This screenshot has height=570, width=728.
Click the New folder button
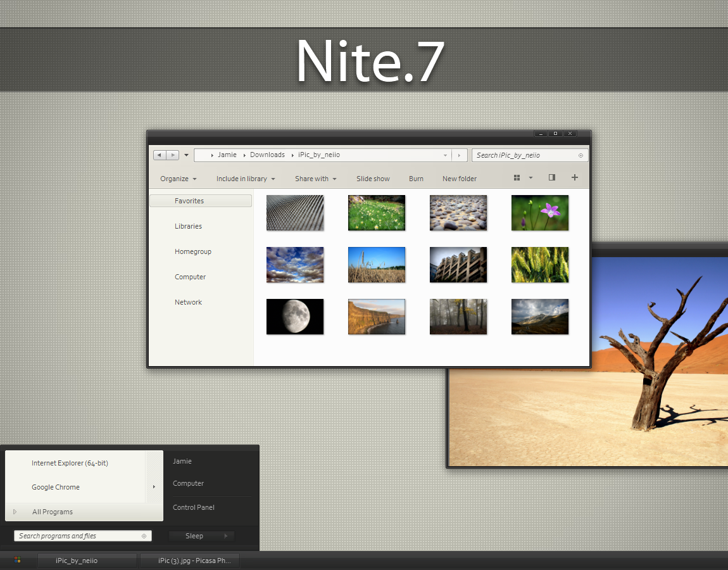coord(459,179)
